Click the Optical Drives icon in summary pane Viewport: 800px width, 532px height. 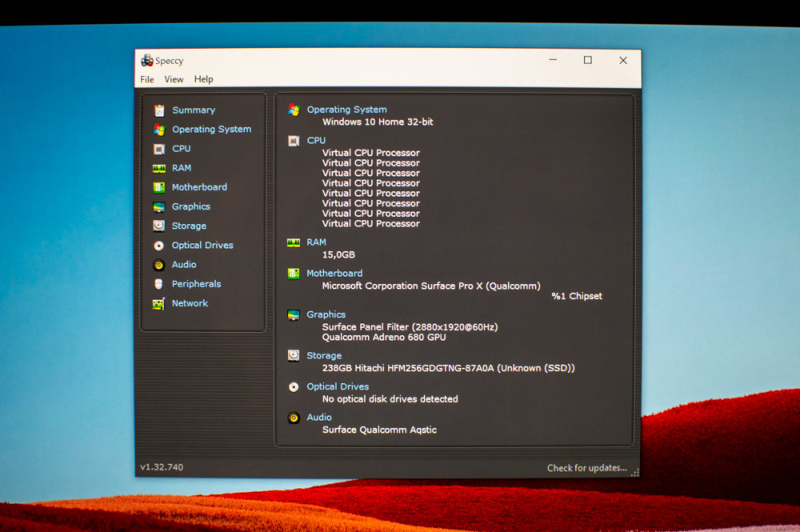294,387
